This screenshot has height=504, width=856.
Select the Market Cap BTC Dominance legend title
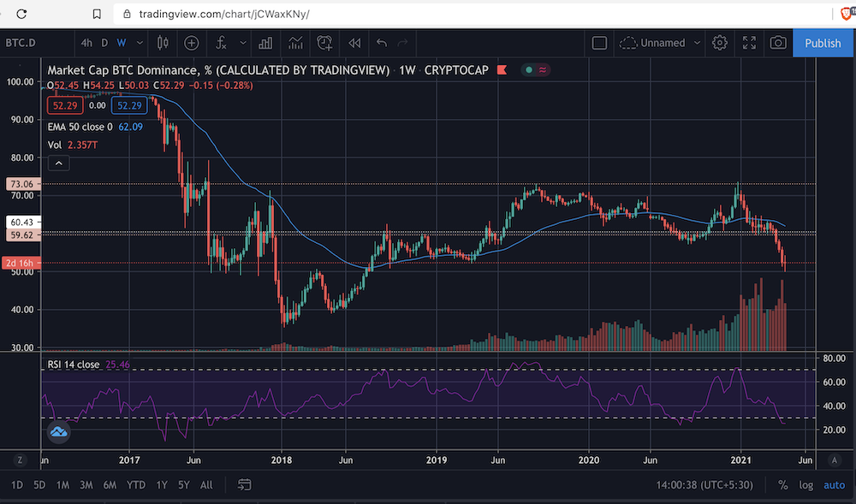(218, 70)
